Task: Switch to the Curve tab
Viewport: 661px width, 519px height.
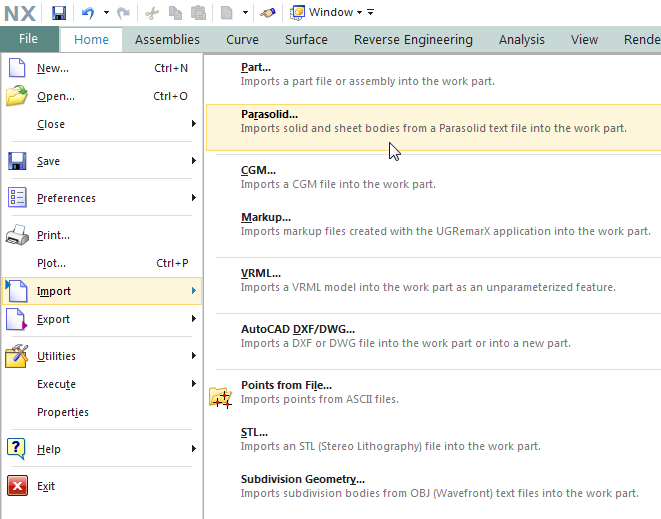Action: pos(242,40)
